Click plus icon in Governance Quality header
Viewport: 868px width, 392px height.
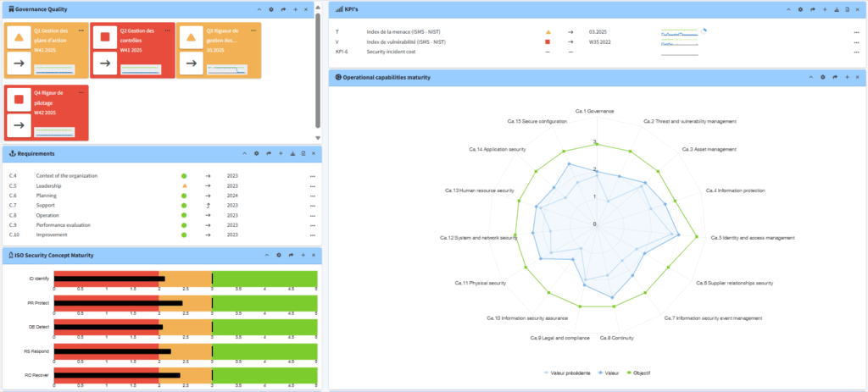pos(294,9)
